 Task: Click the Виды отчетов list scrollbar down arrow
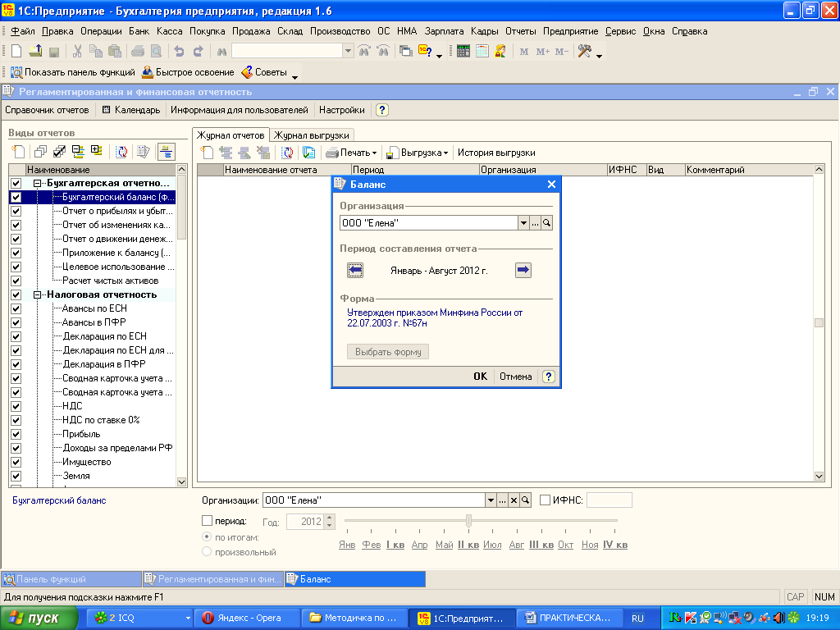(x=181, y=482)
